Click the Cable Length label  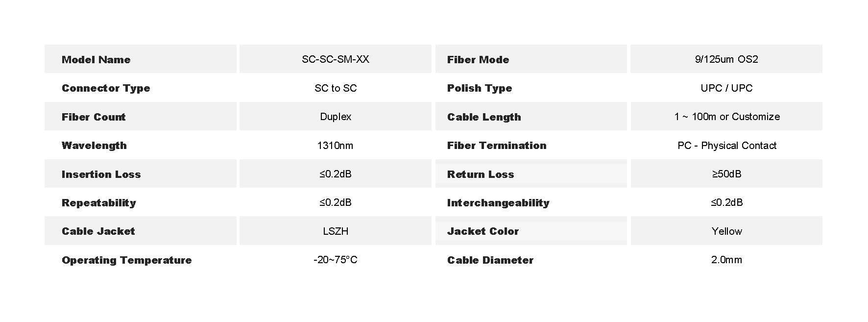pyautogui.click(x=484, y=117)
